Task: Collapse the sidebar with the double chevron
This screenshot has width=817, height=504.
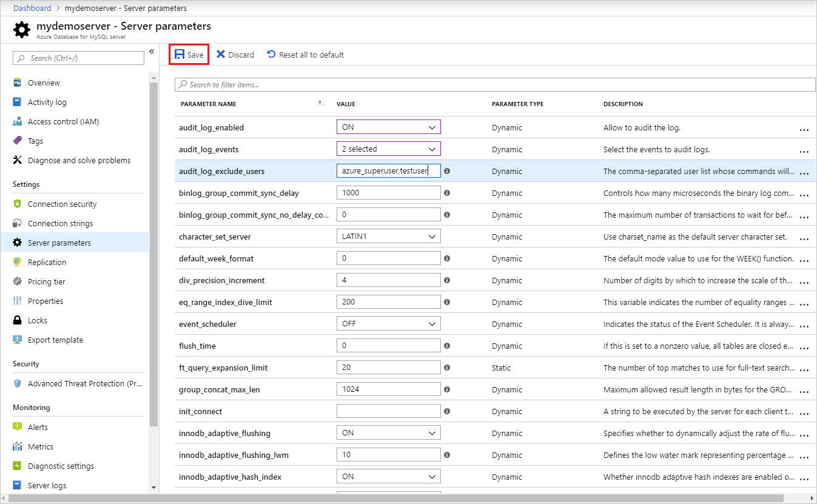Action: point(152,52)
